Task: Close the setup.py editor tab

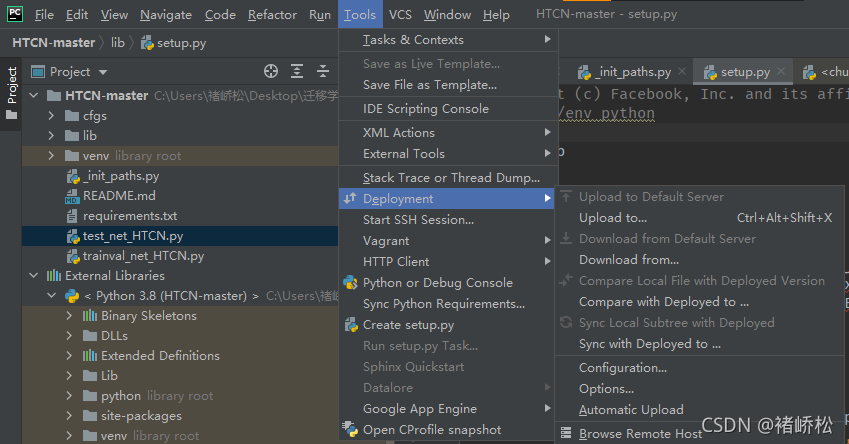Action: coord(781,71)
